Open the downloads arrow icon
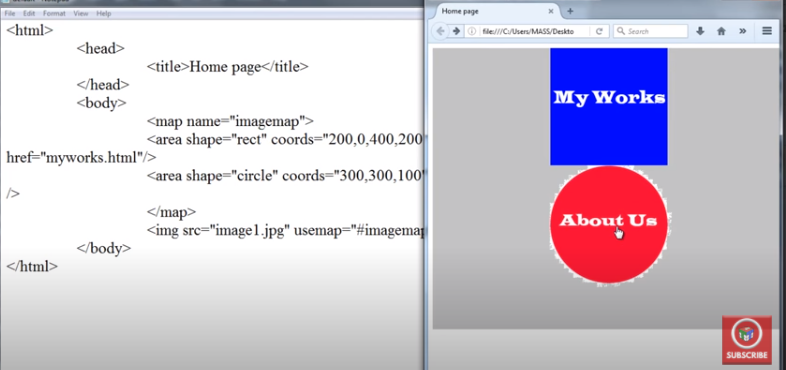Screen dimensions: 786x370 point(700,31)
